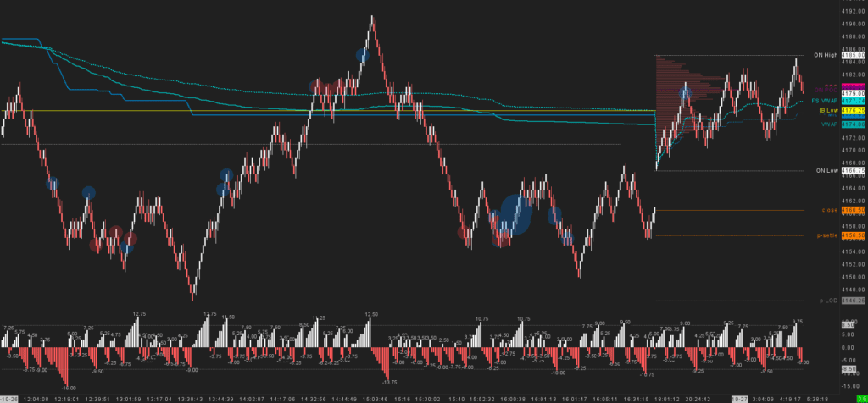
Task: Click the FS VWAP label
Action: (825, 101)
